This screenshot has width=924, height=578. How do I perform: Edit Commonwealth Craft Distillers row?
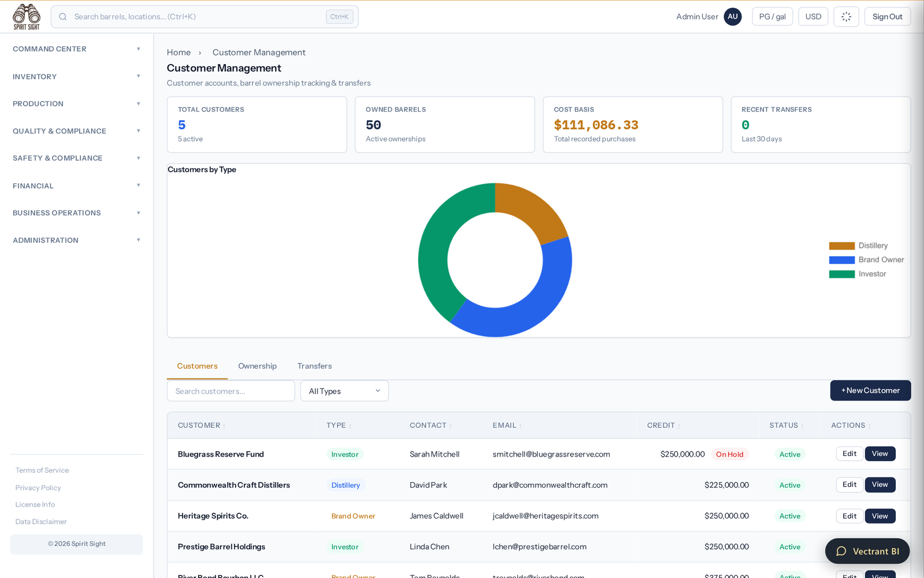850,484
